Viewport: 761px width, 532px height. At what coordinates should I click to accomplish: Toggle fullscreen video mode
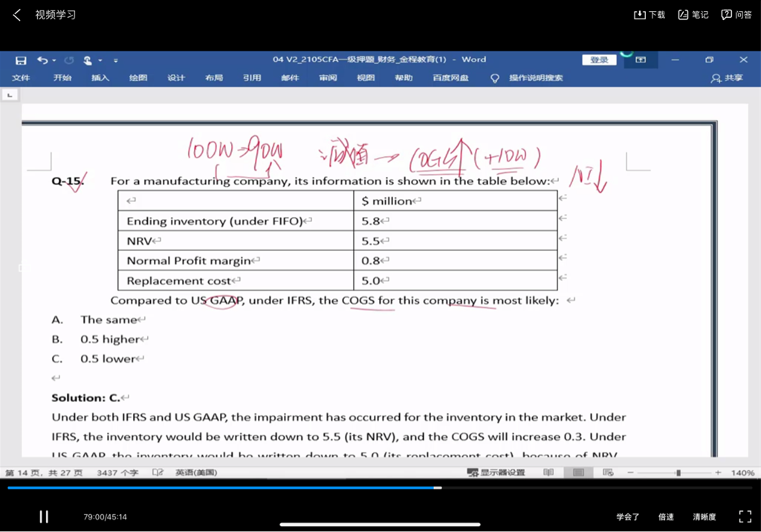pos(745,516)
